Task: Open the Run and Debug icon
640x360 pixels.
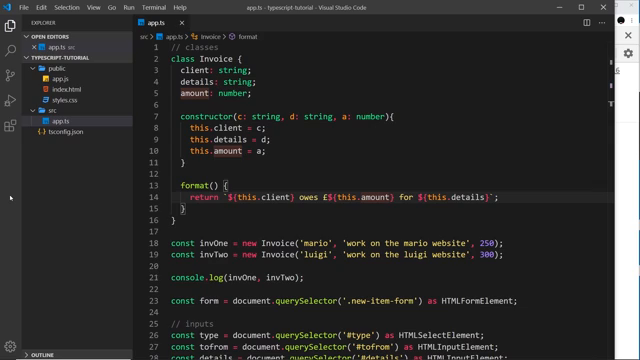Action: tap(10, 100)
